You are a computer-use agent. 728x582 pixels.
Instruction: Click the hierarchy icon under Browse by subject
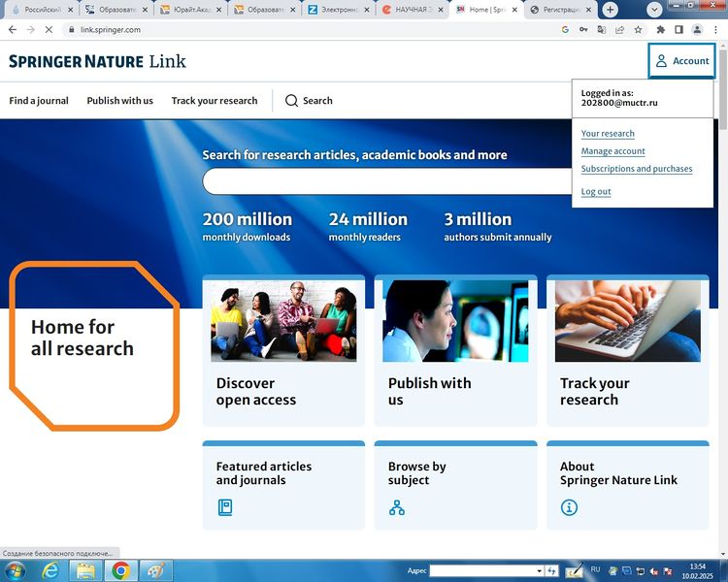click(397, 507)
